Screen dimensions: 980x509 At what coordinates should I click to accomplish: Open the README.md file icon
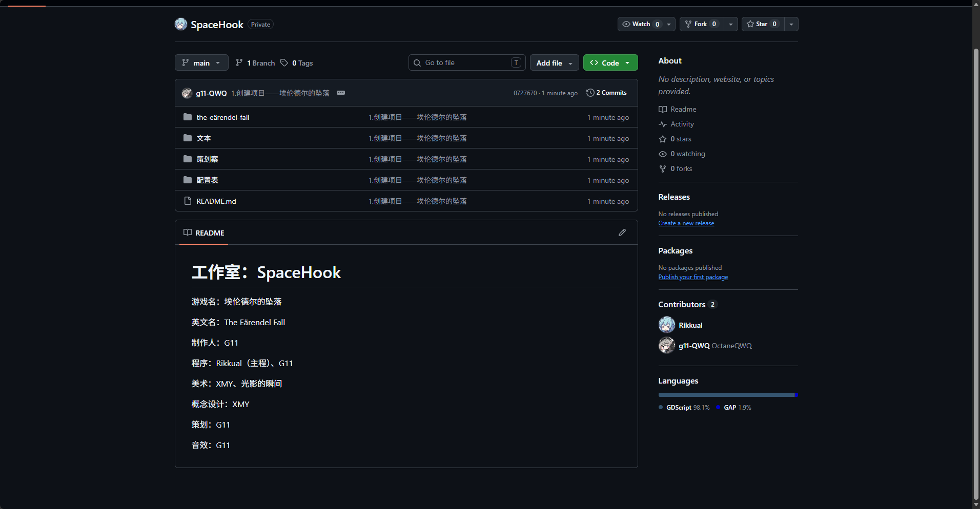click(x=188, y=201)
